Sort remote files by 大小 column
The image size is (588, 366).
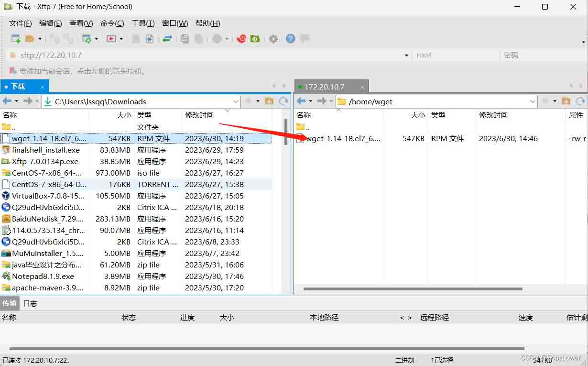coord(417,115)
